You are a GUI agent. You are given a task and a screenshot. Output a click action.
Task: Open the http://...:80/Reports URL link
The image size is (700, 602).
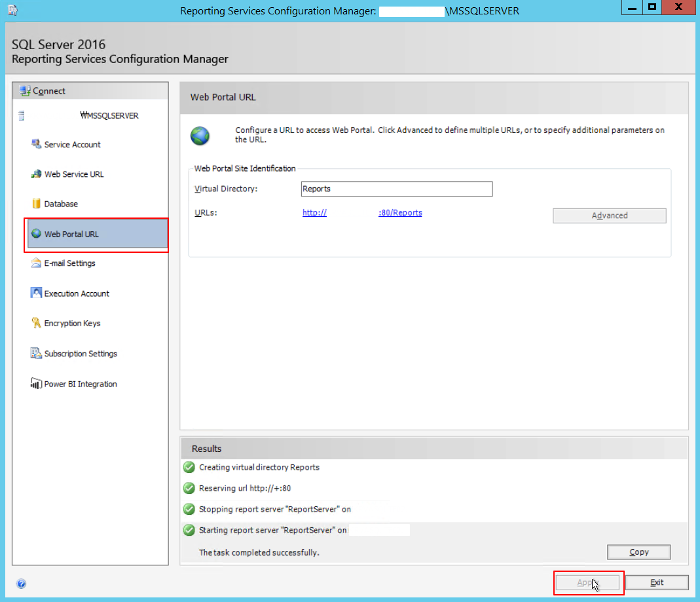tap(362, 213)
